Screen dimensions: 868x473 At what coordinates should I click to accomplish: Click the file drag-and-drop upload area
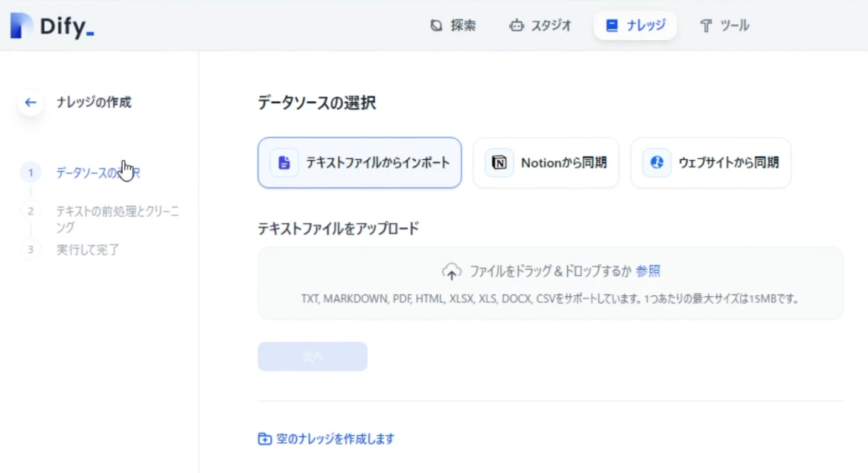tap(550, 283)
